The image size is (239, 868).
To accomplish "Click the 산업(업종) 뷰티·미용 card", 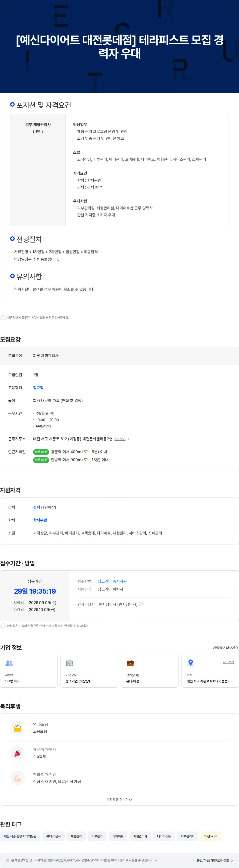I will (x=150, y=671).
